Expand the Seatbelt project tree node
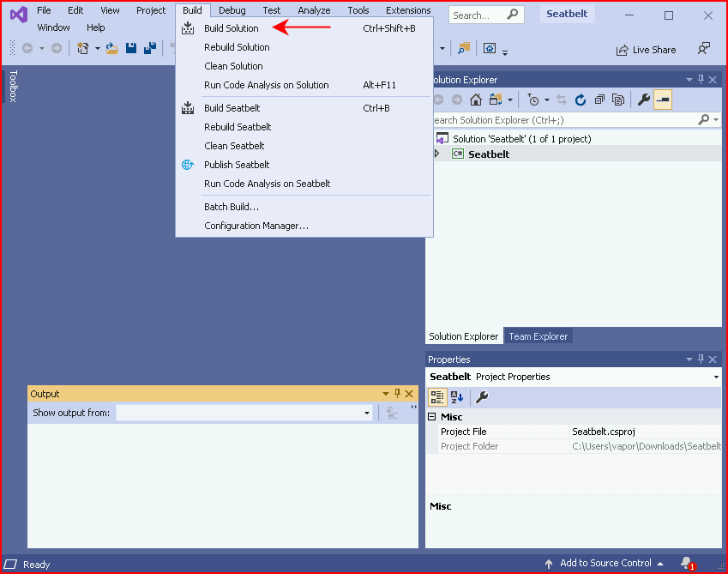The width and height of the screenshot is (728, 574). (x=437, y=154)
